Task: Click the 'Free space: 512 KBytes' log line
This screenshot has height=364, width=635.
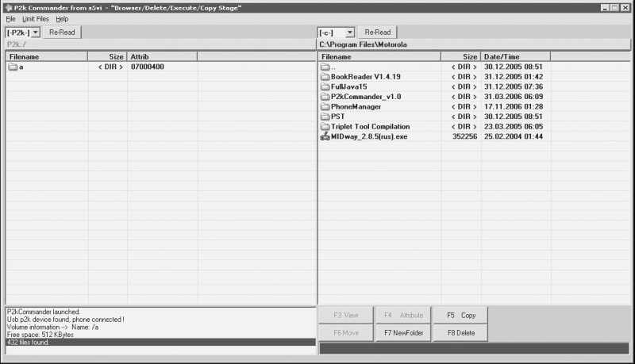Action: point(40,335)
